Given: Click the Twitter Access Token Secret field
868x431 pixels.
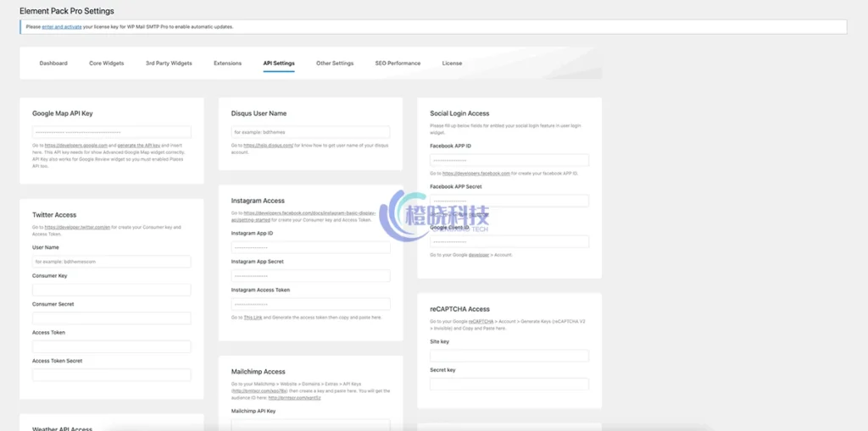Looking at the screenshot, I should point(111,375).
